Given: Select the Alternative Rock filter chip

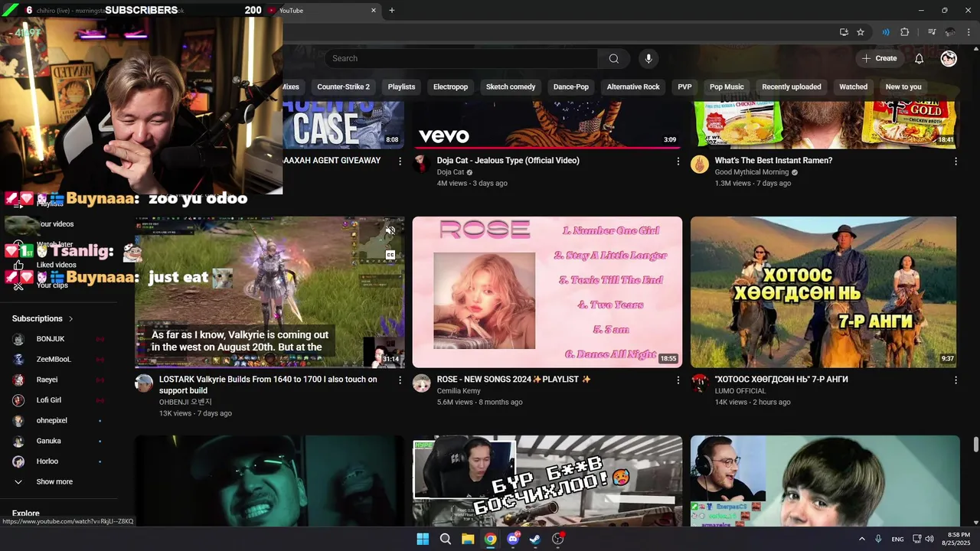Looking at the screenshot, I should pyautogui.click(x=633, y=86).
